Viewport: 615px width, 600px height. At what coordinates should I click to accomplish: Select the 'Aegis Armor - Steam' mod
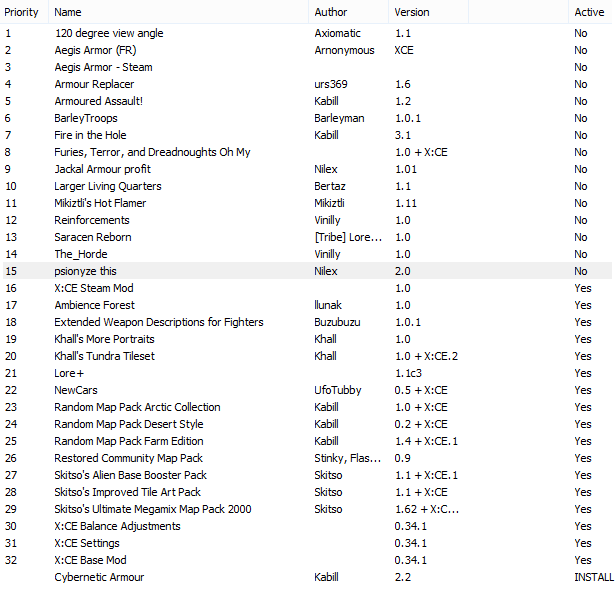click(x=104, y=67)
